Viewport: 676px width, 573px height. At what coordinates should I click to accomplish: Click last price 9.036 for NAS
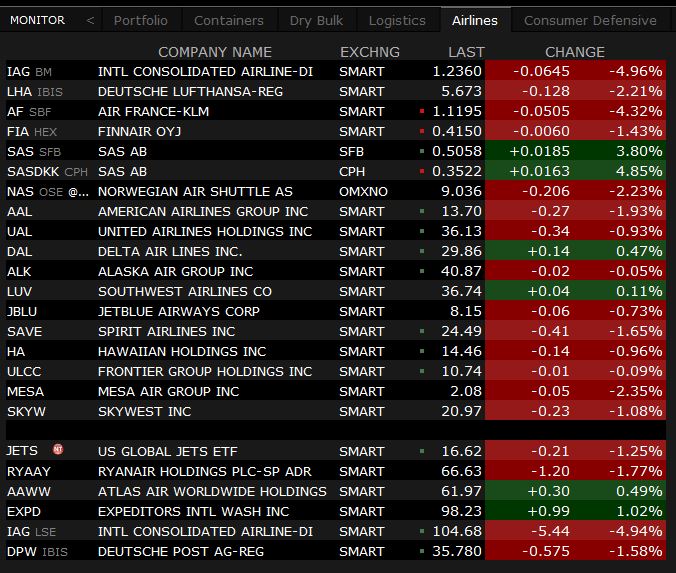click(461, 191)
